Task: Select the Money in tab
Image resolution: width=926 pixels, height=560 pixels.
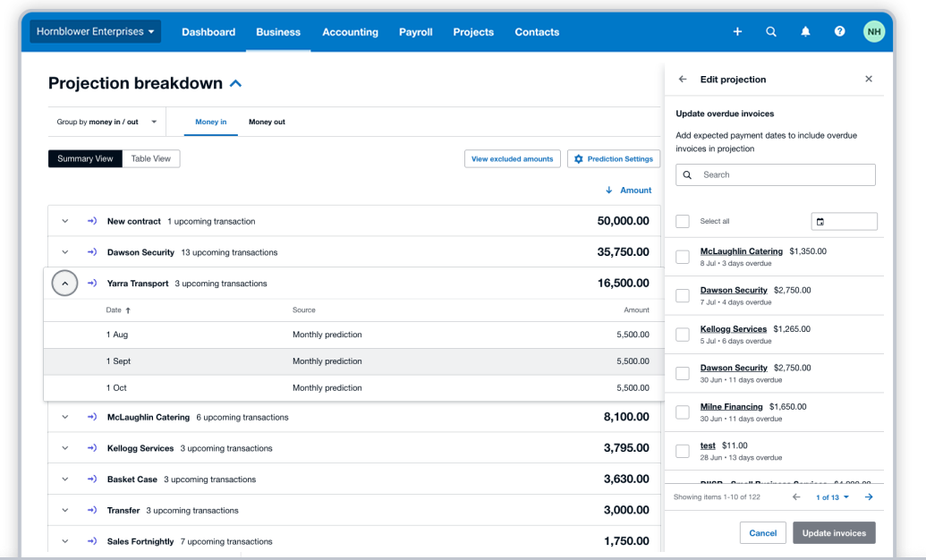Action: pos(211,122)
